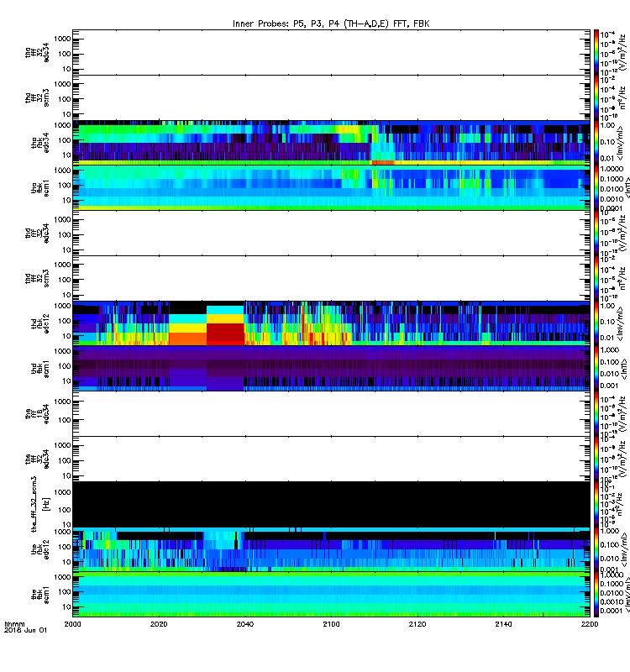
Task: Click the 1000 tick label of tha fbk scm1
Action: point(62,171)
